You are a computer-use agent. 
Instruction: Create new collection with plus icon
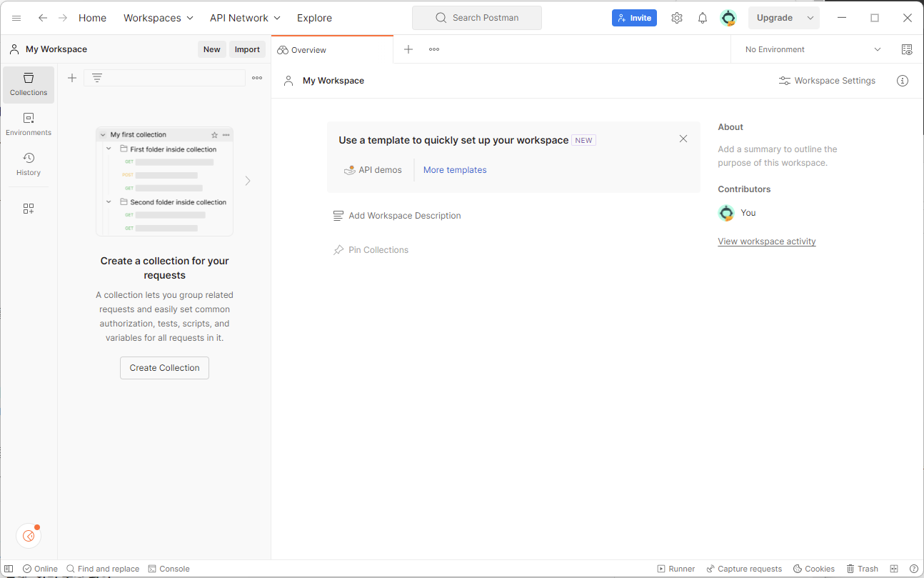72,78
